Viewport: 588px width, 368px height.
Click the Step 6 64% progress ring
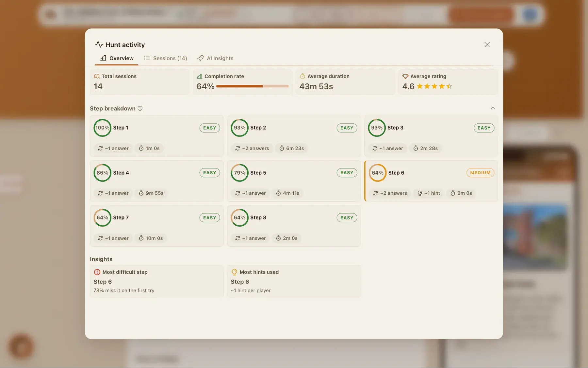(378, 173)
